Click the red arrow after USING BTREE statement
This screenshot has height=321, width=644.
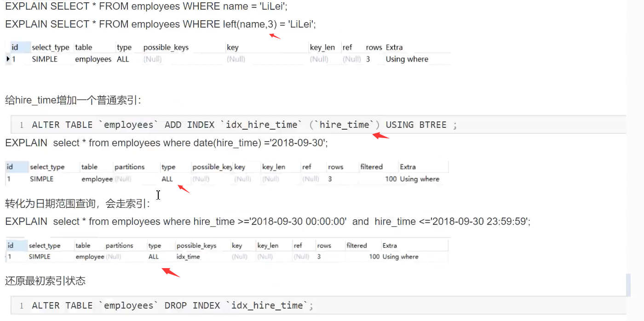click(x=380, y=135)
